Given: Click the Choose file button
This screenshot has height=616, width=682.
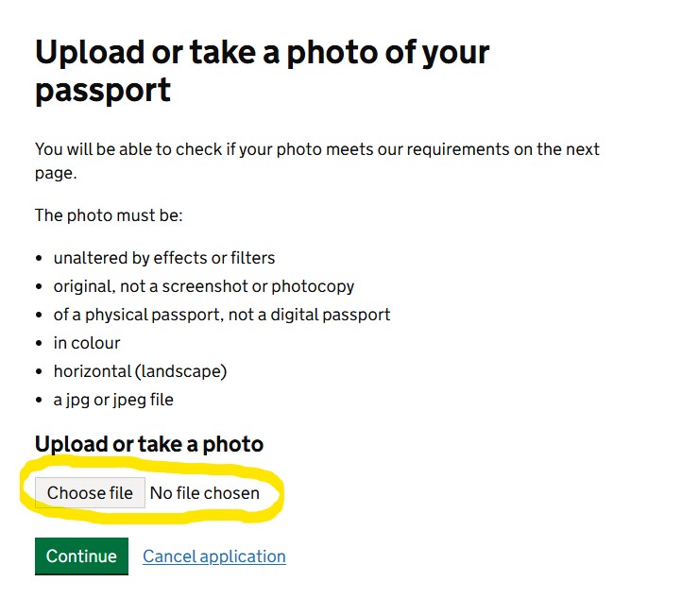Looking at the screenshot, I should pyautogui.click(x=90, y=493).
